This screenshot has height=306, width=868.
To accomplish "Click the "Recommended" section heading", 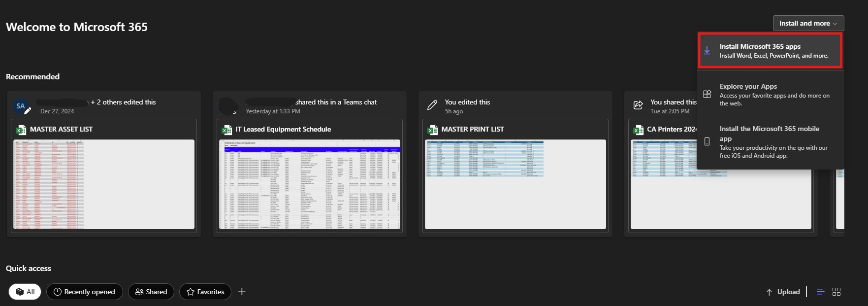I will click(x=32, y=76).
